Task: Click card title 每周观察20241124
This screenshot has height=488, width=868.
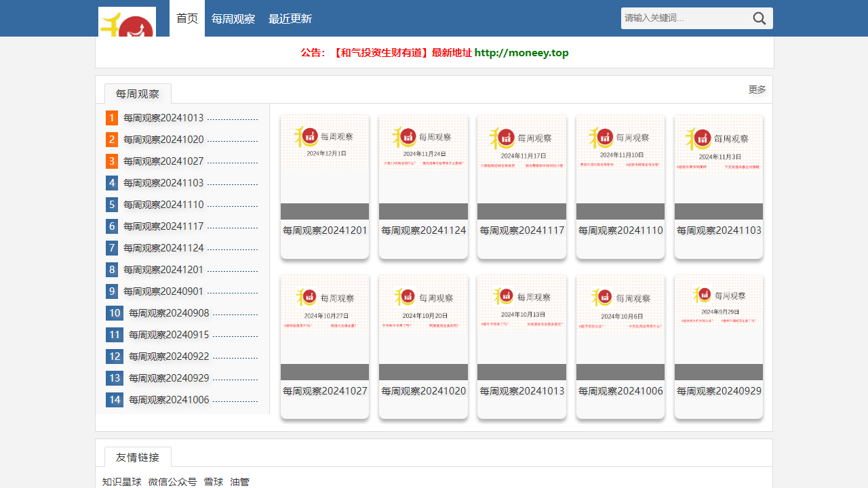Action: (423, 230)
